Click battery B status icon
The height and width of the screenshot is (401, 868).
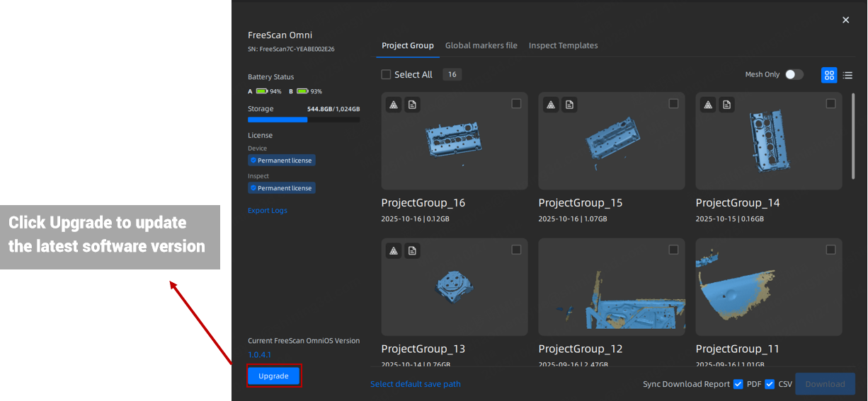tap(302, 91)
